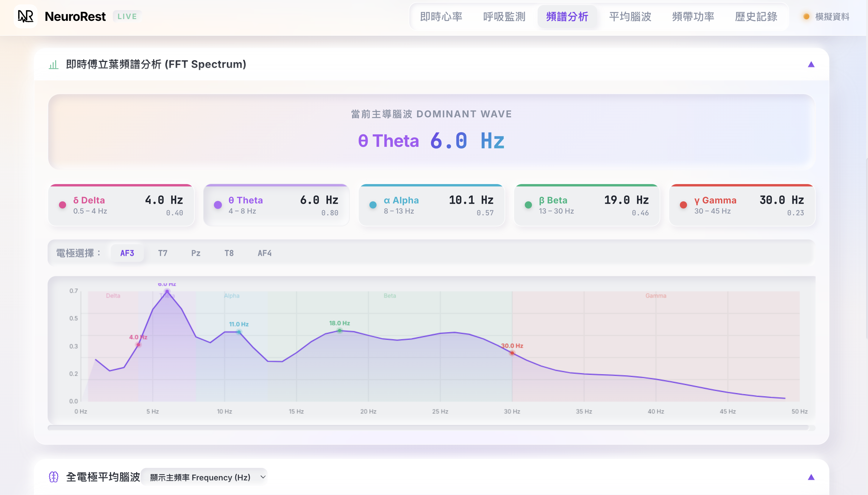Viewport: 868px width, 495px height.
Task: Collapse the 全電極平均腦波 panel triangle
Action: 811,477
